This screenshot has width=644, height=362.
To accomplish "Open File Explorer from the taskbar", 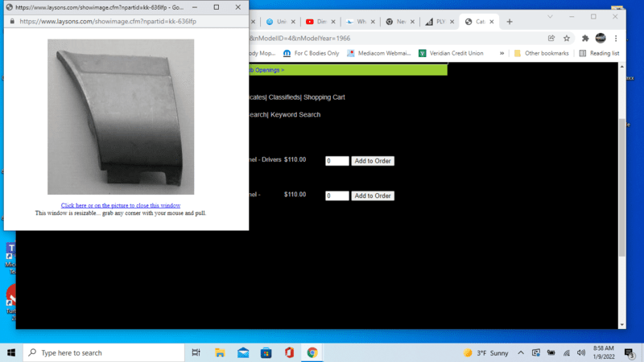I will 220,352.
